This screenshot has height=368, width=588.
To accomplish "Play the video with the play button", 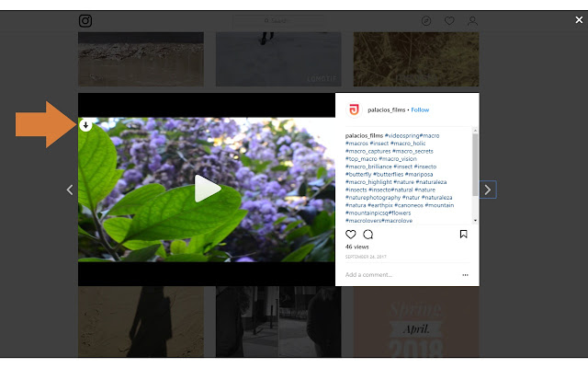I will [x=207, y=189].
